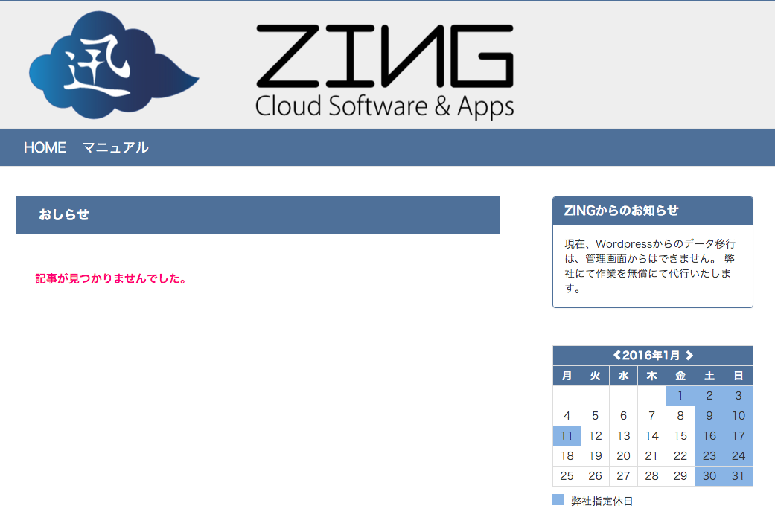Click the blue cloud logo icon

(114, 65)
